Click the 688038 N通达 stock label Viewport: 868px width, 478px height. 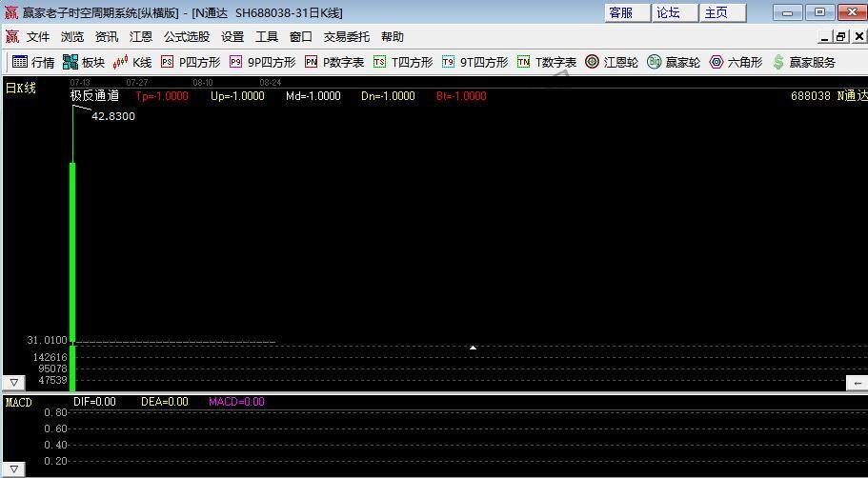tap(829, 96)
